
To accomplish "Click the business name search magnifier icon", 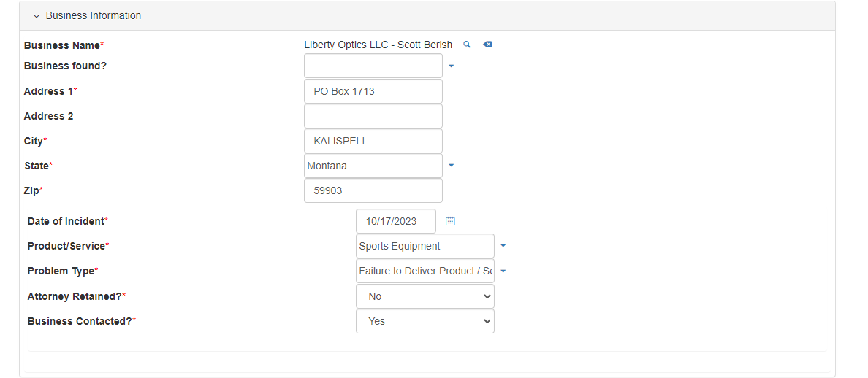I will pos(467,45).
